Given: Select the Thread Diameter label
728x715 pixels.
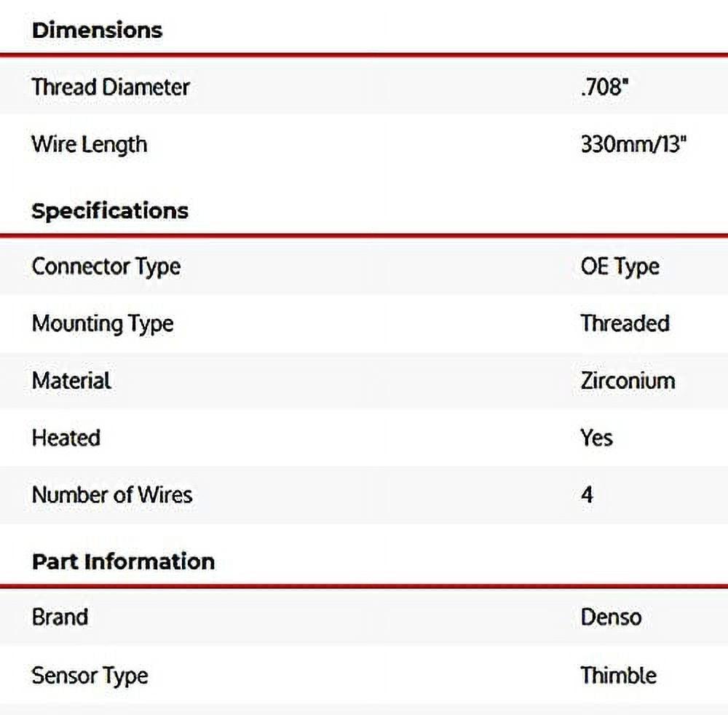Looking at the screenshot, I should coord(111,87).
